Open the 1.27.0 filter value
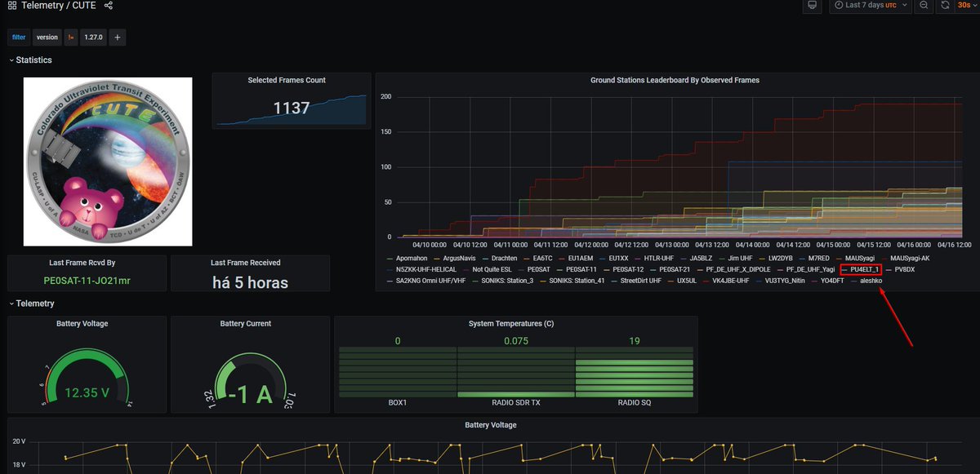The image size is (980, 474). (92, 37)
